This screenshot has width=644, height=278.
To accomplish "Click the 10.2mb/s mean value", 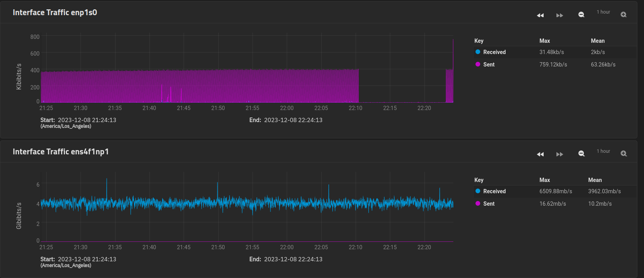I will 600,204.
